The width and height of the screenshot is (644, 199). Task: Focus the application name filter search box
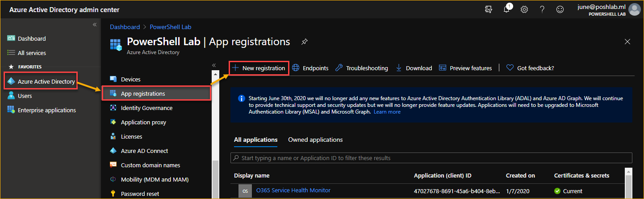[431, 158]
